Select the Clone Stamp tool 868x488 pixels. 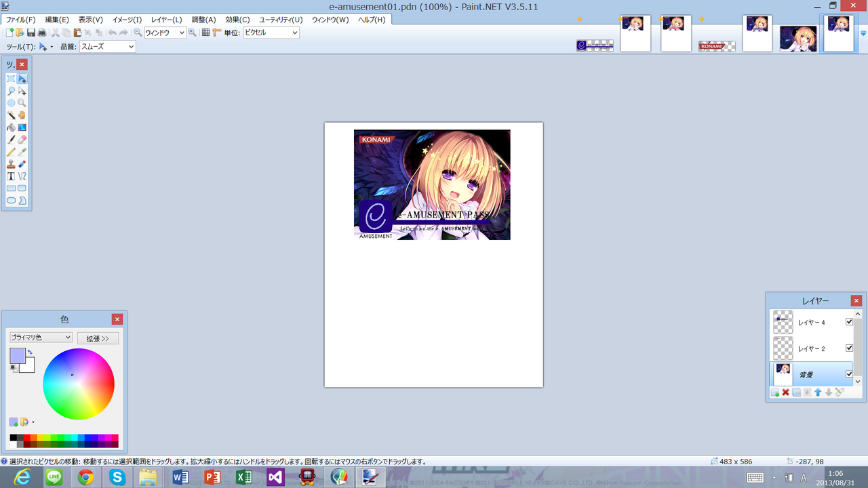[x=11, y=164]
